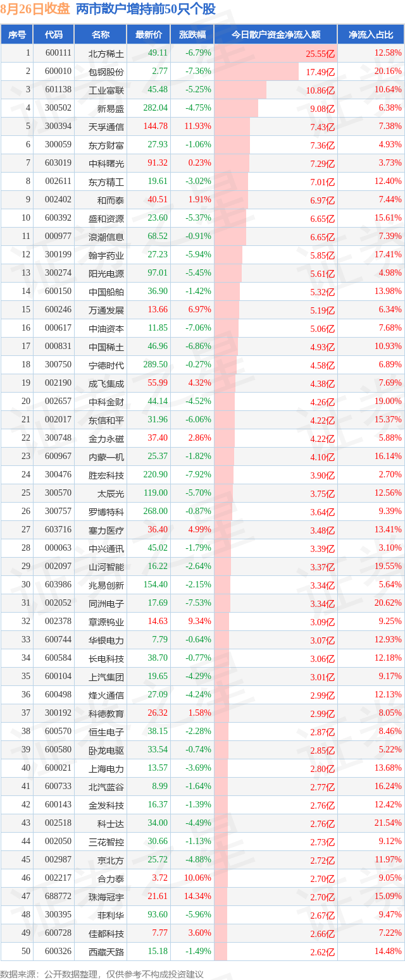The width and height of the screenshot is (405, 980).
Task: Click net inflow 5.85亿 for 翰宇药业
Action: [322, 255]
